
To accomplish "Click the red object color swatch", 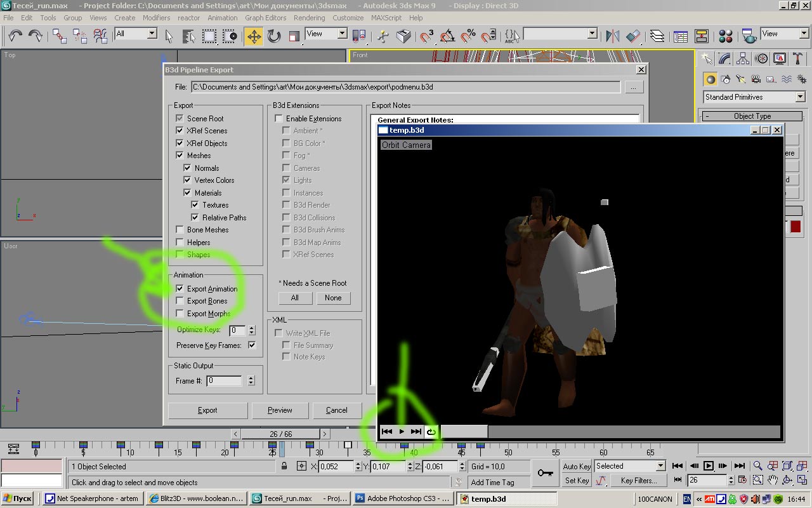I will click(795, 227).
